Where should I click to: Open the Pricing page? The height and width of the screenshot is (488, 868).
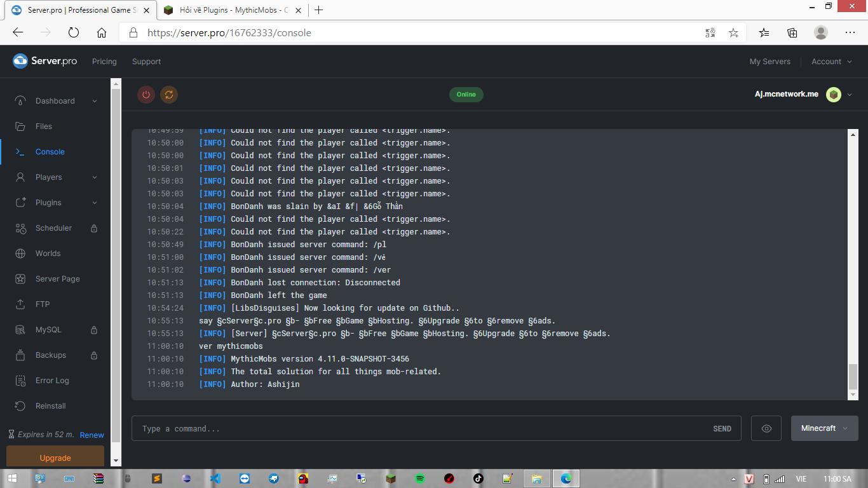(104, 62)
